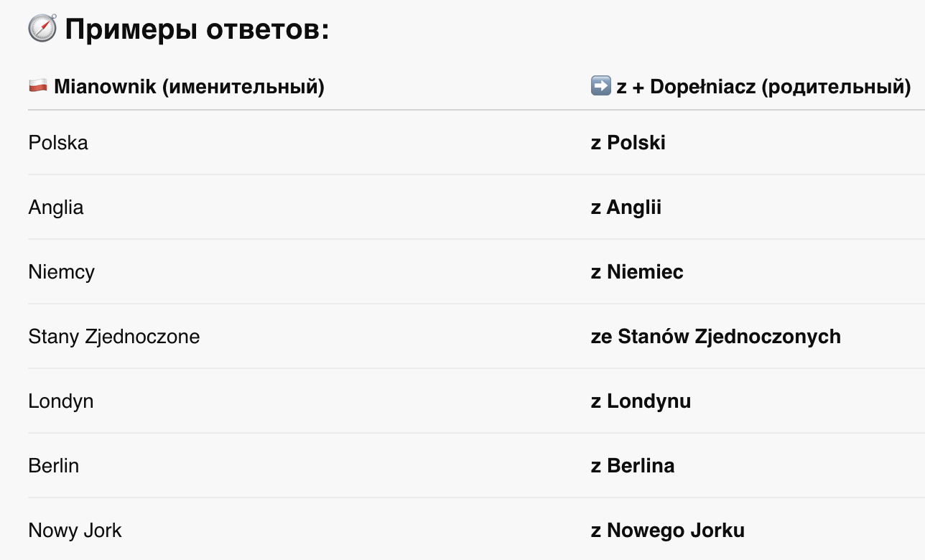The width and height of the screenshot is (925, 560).
Task: Click the Polish flag icon
Action: [38, 87]
